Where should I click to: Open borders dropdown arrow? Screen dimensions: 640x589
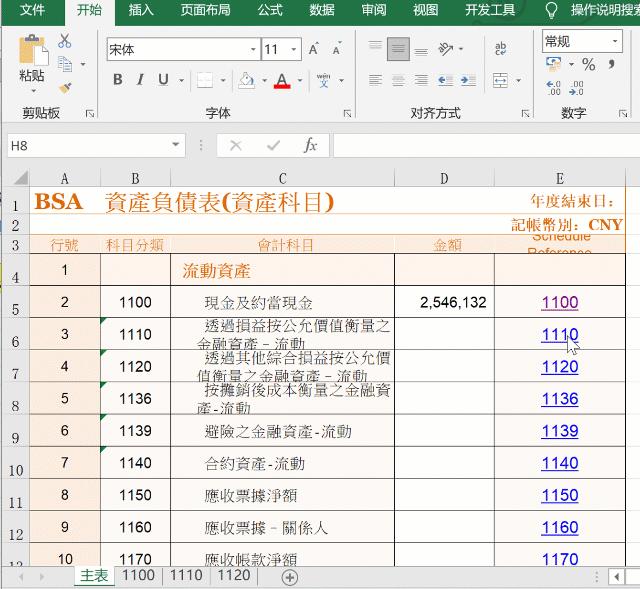coord(223,80)
